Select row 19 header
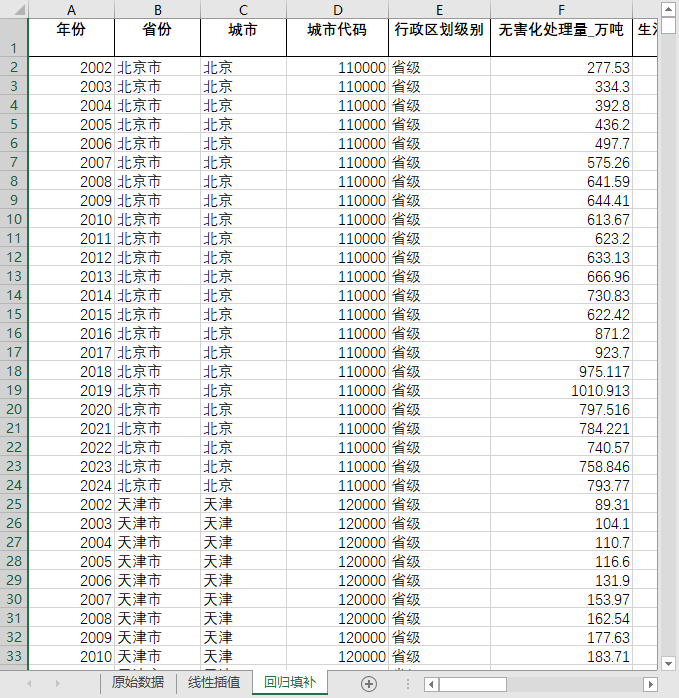The height and width of the screenshot is (698, 679). 14,390
